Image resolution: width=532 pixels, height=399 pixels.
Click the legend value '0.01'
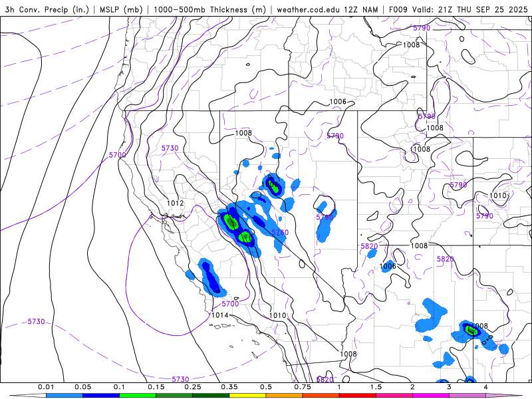46,387
